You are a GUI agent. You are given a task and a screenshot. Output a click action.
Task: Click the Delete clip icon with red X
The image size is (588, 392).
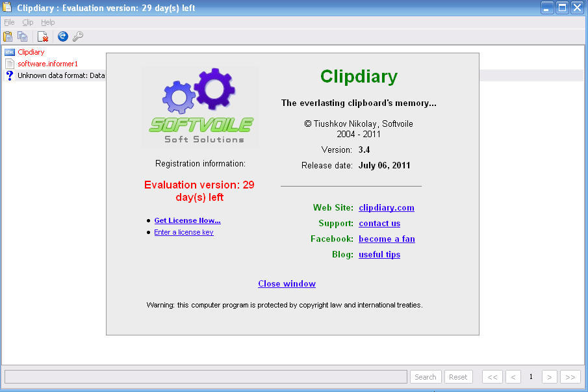tap(42, 36)
